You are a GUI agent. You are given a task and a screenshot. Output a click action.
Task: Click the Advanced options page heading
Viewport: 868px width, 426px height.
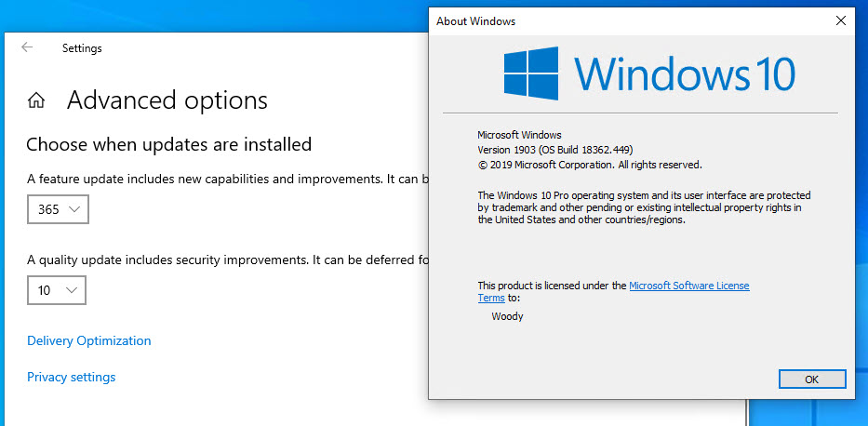point(167,100)
